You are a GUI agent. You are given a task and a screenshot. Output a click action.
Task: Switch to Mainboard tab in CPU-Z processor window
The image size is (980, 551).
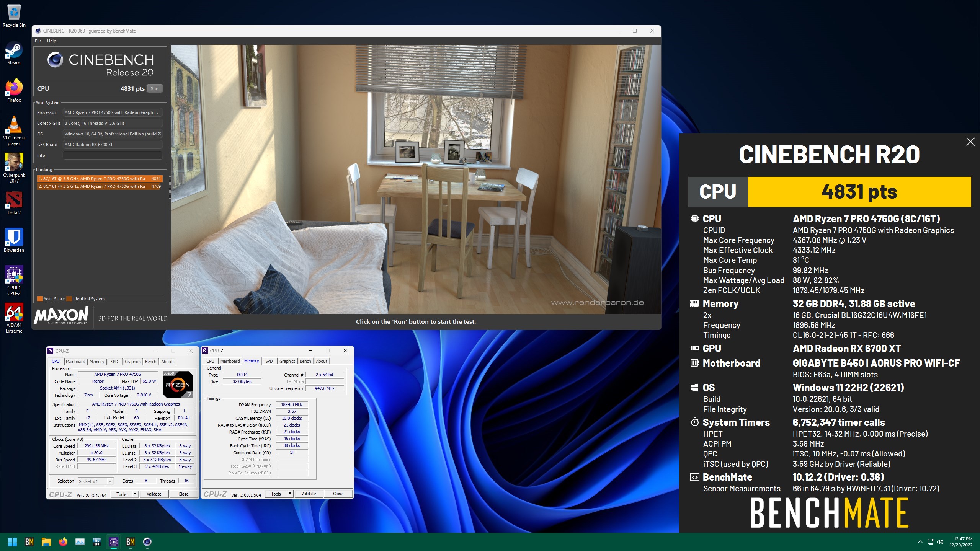pos(75,362)
